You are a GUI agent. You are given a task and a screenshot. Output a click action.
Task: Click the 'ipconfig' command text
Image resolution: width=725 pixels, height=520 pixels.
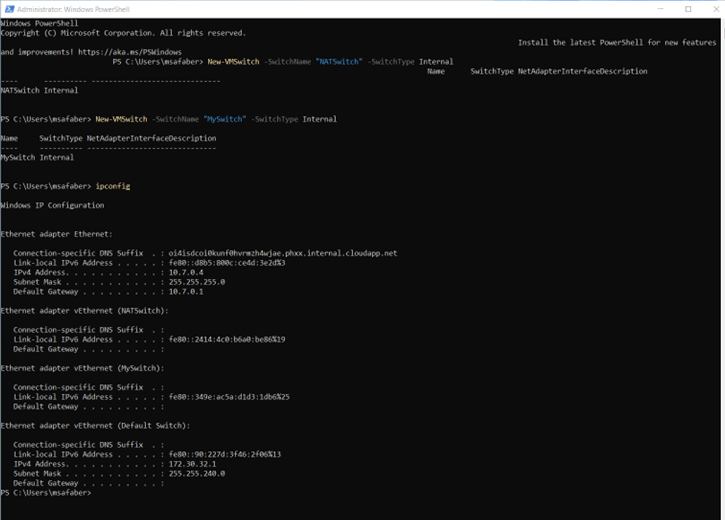113,186
